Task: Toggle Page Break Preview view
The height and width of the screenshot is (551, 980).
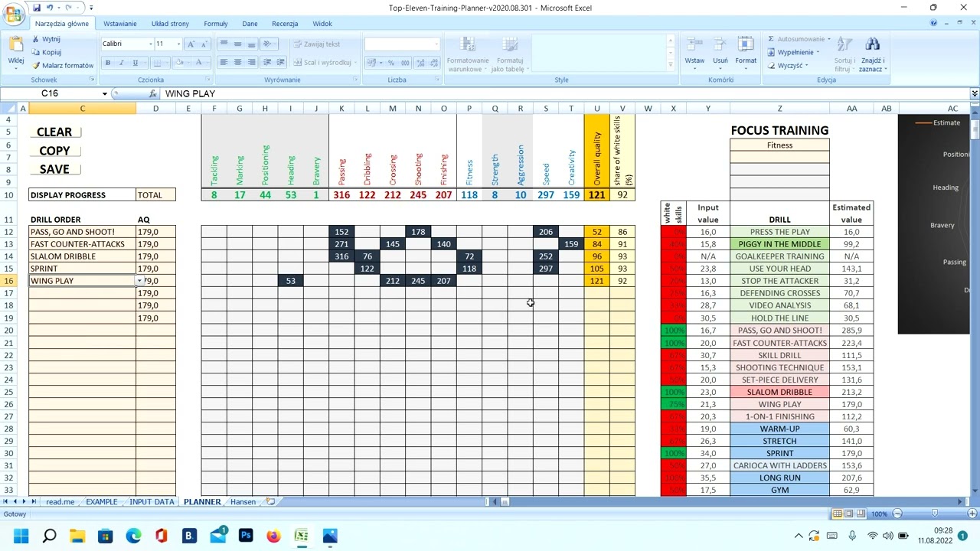Action: pyautogui.click(x=861, y=514)
